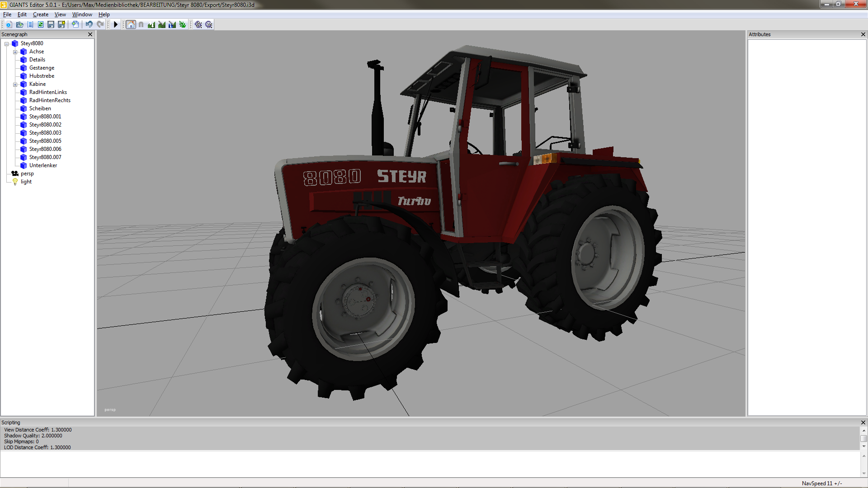Click the document with green plus icon

[x=75, y=24]
